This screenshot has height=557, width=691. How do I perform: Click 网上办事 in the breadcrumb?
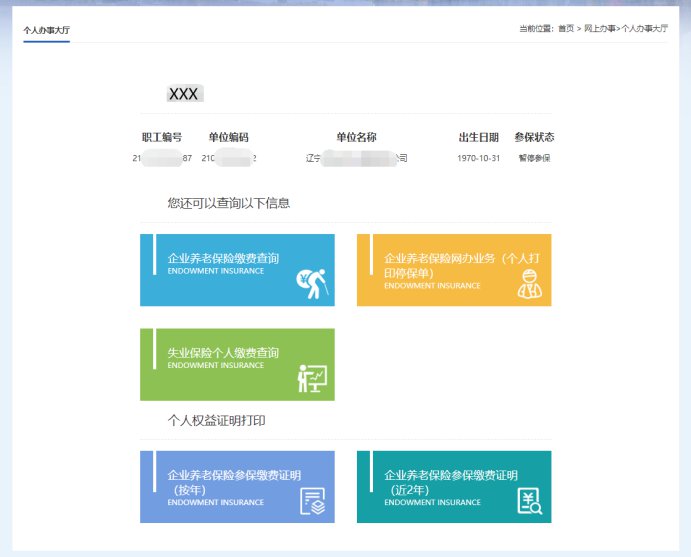598,29
